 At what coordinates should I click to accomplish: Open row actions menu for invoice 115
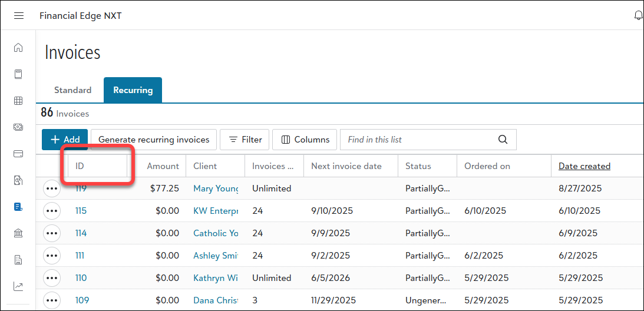click(52, 211)
